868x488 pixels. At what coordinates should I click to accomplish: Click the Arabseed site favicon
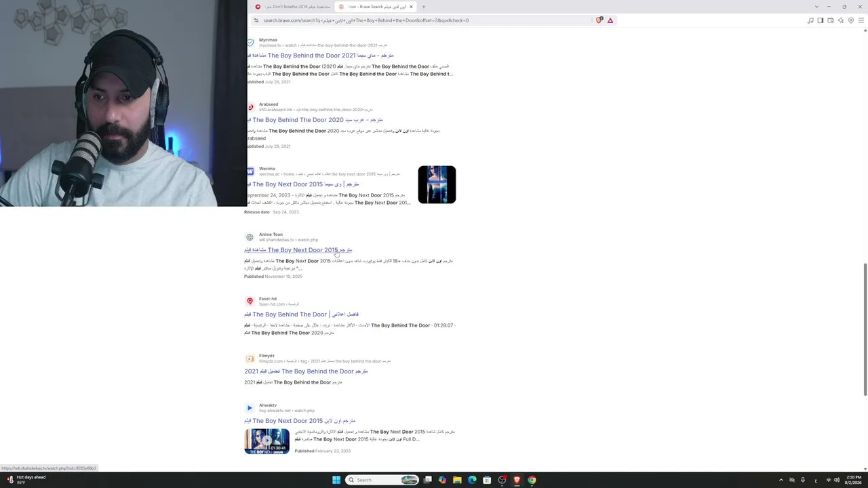point(250,107)
